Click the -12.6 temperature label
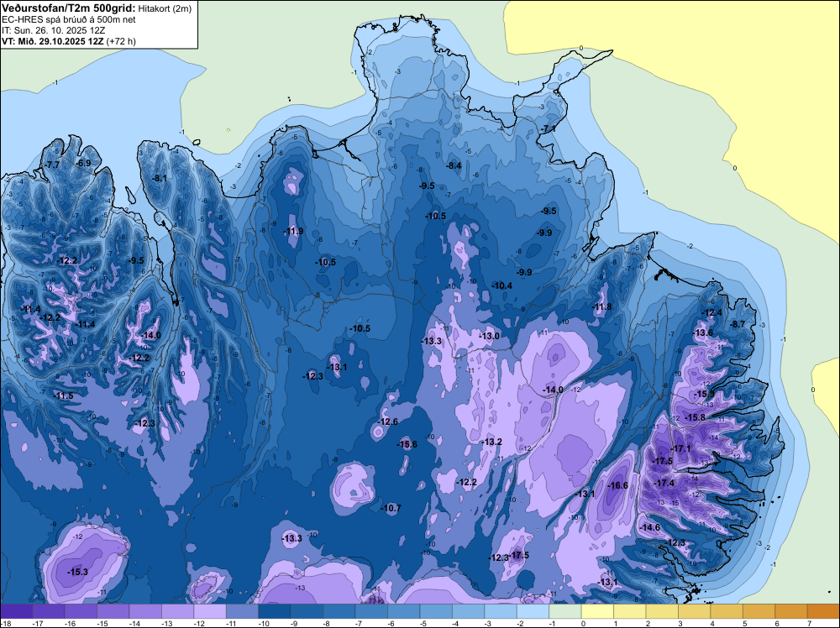The height and width of the screenshot is (628, 840). pyautogui.click(x=388, y=421)
